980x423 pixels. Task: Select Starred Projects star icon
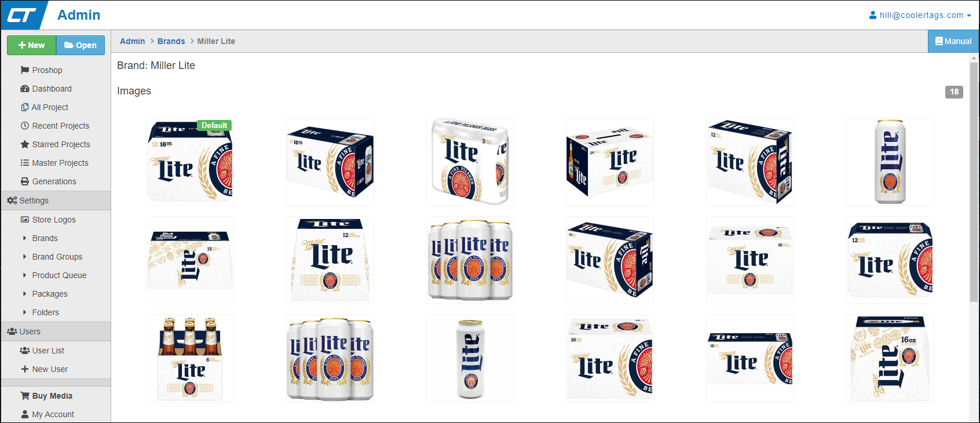click(25, 144)
